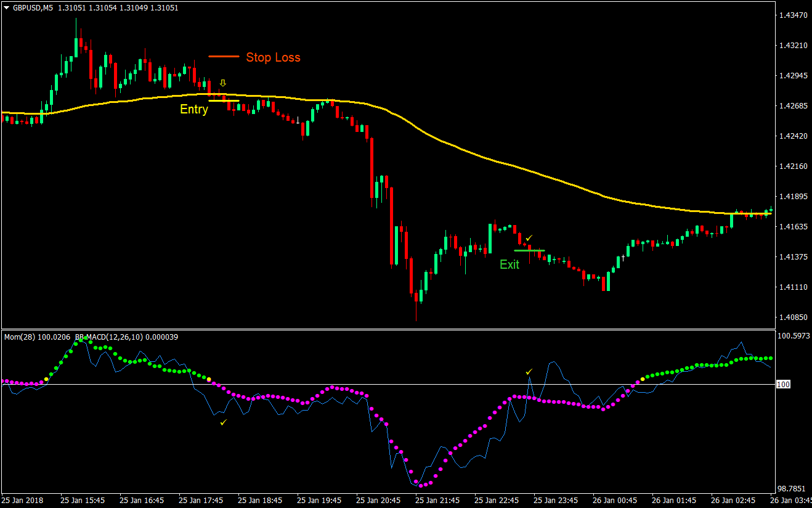This screenshot has width=812, height=508.
Task: Click time axis label 26 Jan 00:45
Action: (615, 500)
